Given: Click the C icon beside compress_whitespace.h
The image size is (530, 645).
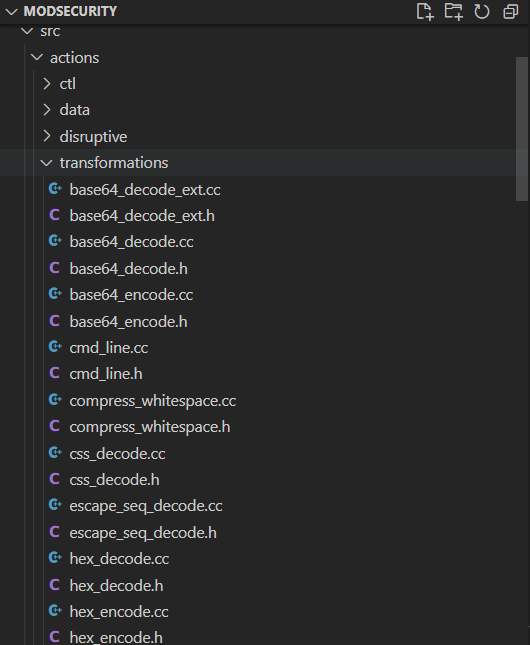Looking at the screenshot, I should (54, 427).
